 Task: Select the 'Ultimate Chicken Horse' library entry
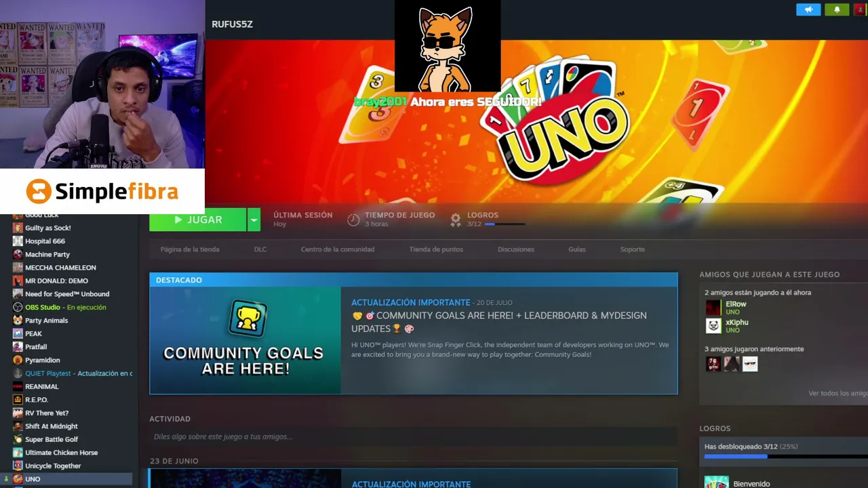62,453
